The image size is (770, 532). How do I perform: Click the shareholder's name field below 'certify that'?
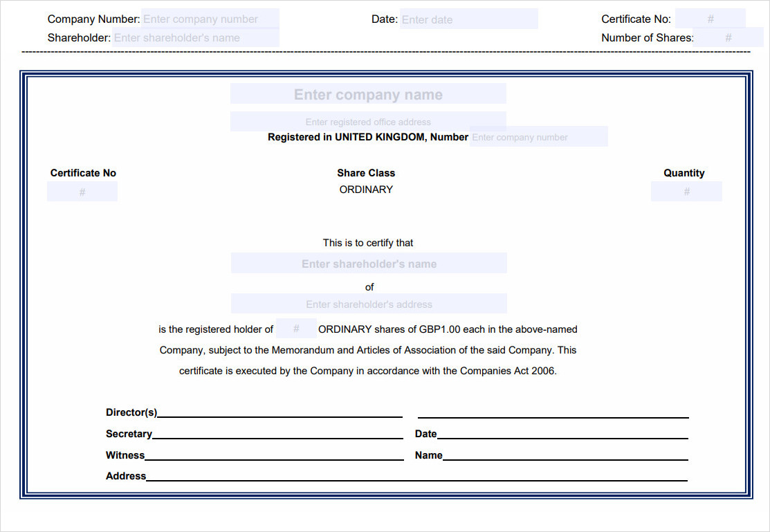(369, 264)
